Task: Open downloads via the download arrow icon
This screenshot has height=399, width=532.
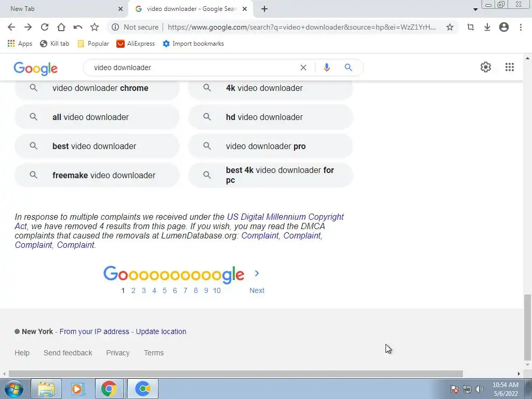Action: [x=487, y=27]
